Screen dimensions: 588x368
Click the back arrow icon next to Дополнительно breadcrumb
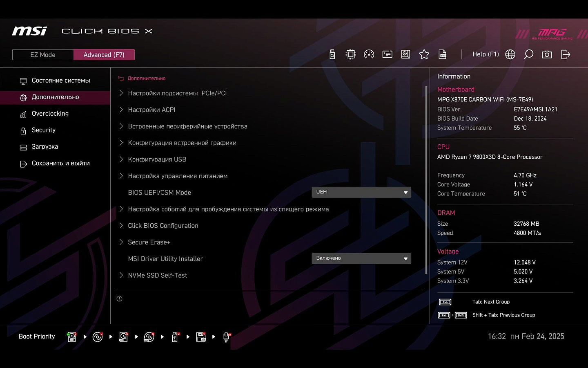click(120, 79)
